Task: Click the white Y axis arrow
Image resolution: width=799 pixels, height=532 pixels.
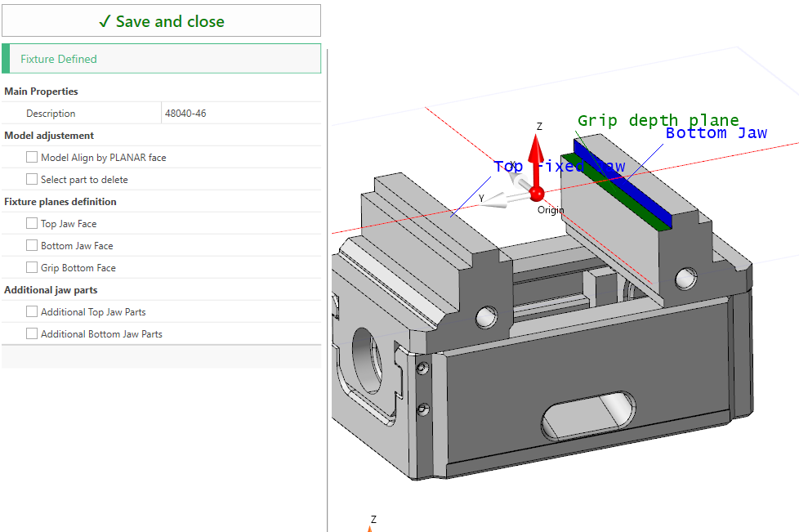Action: pos(499,199)
